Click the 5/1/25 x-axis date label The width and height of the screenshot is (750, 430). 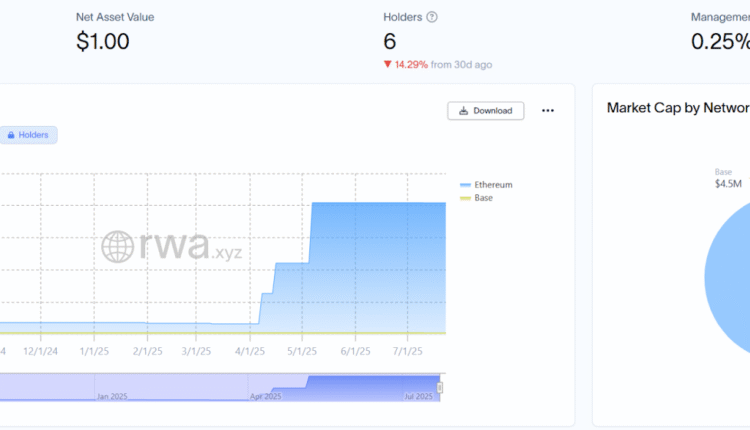[x=302, y=351]
